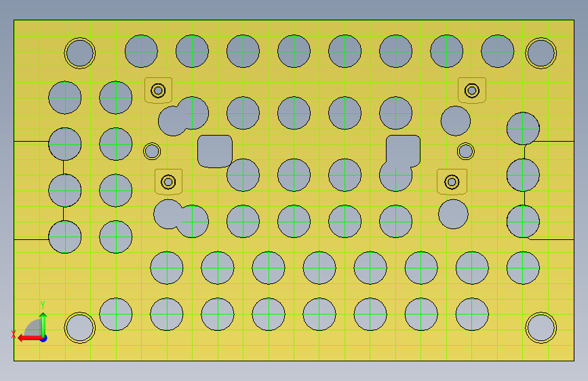Click the screw boss in the upper-left pocket
Image resolution: width=588 pixels, height=381 pixels.
pos(158,90)
